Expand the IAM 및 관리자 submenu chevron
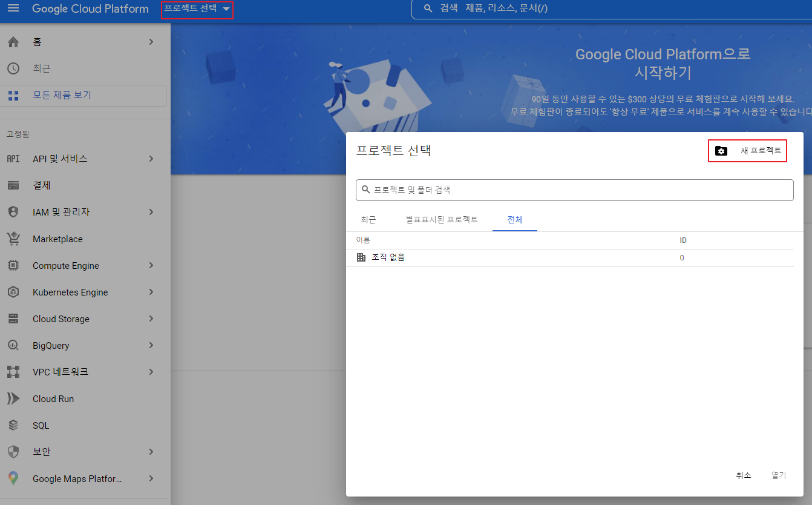812x505 pixels. point(151,212)
